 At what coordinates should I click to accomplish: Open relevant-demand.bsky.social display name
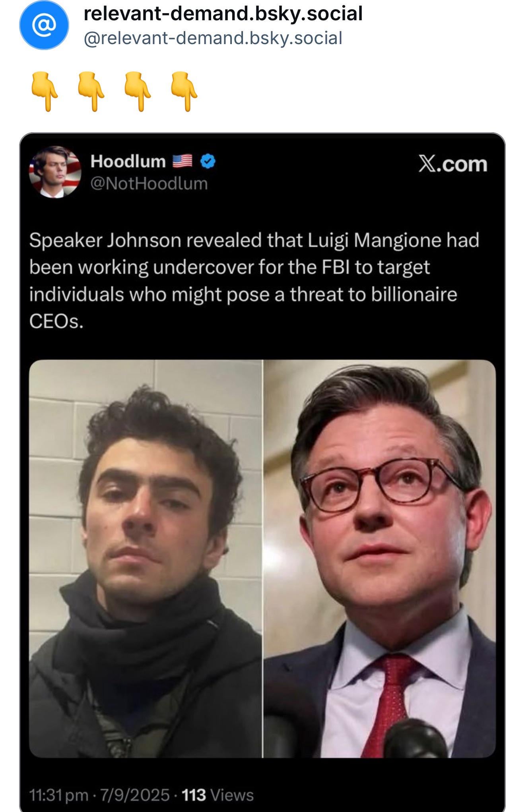coord(223,14)
